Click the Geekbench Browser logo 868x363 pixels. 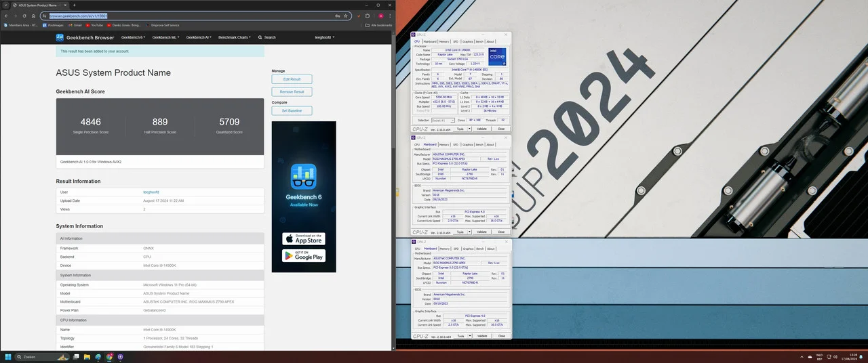pyautogui.click(x=85, y=37)
